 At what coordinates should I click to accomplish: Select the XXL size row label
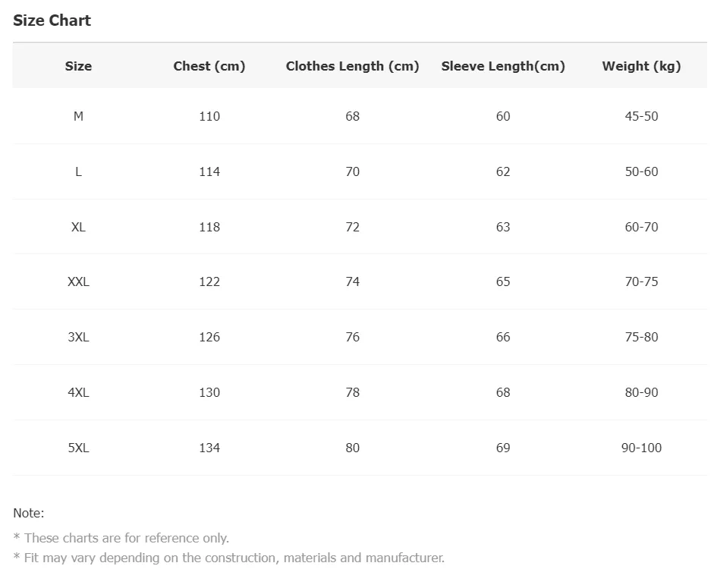click(78, 281)
